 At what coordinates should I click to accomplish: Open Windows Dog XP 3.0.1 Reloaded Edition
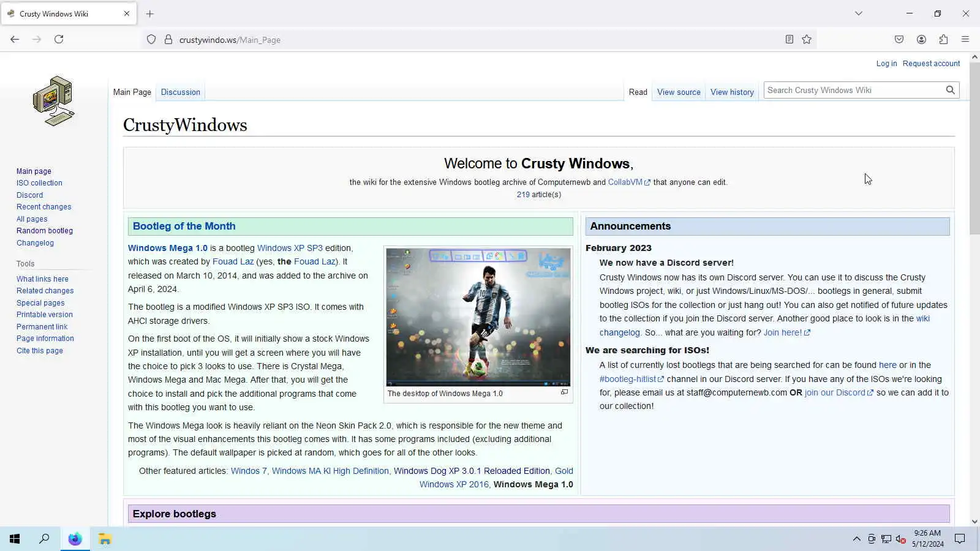(x=472, y=471)
